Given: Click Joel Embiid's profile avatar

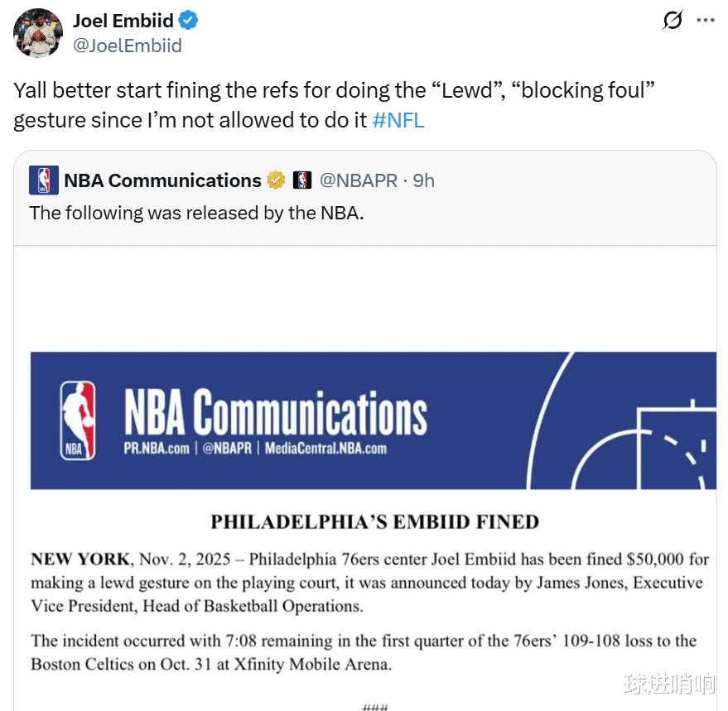Looking at the screenshot, I should tap(38, 33).
